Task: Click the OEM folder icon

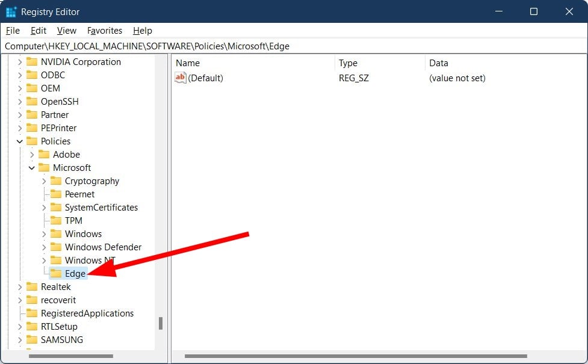Action: point(32,88)
